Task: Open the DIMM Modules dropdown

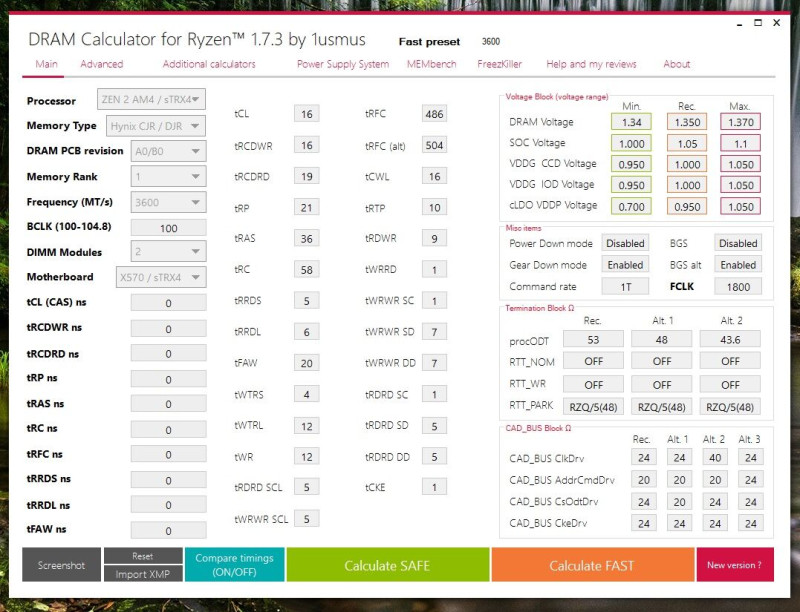Action: click(x=168, y=251)
